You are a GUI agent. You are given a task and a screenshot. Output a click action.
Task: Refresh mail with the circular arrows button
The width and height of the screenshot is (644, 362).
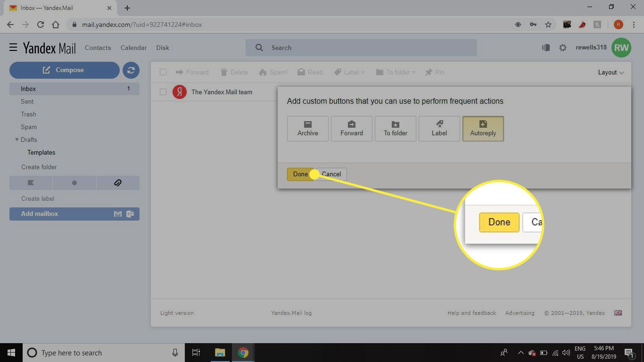click(131, 70)
